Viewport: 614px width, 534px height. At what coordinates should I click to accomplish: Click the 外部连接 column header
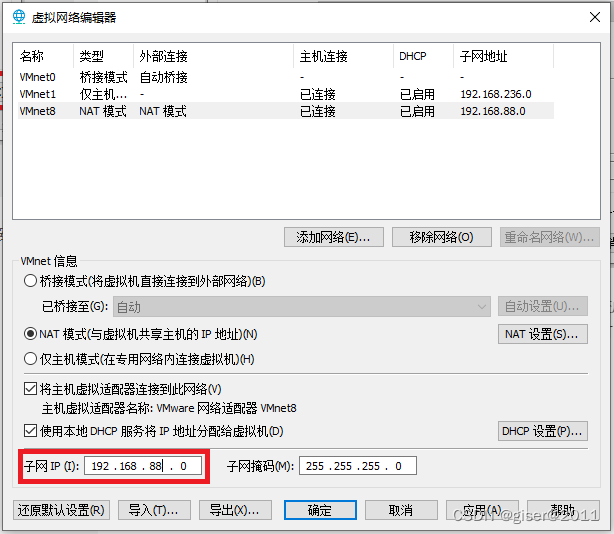[213, 56]
